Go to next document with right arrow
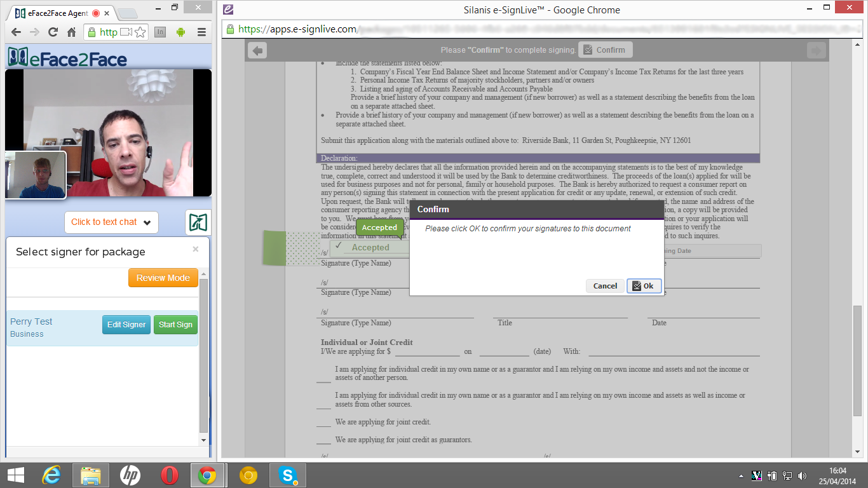 pyautogui.click(x=817, y=51)
